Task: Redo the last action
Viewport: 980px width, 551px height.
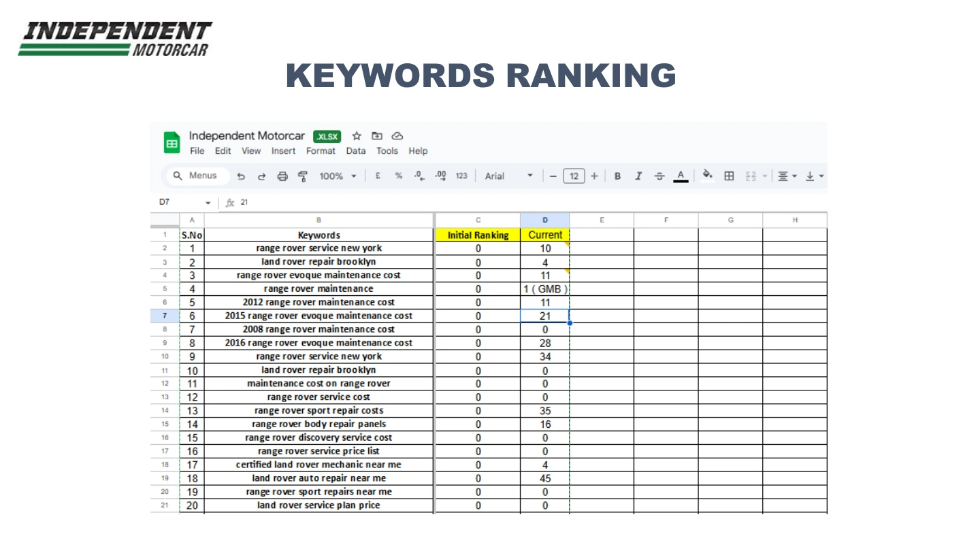Action: tap(261, 176)
